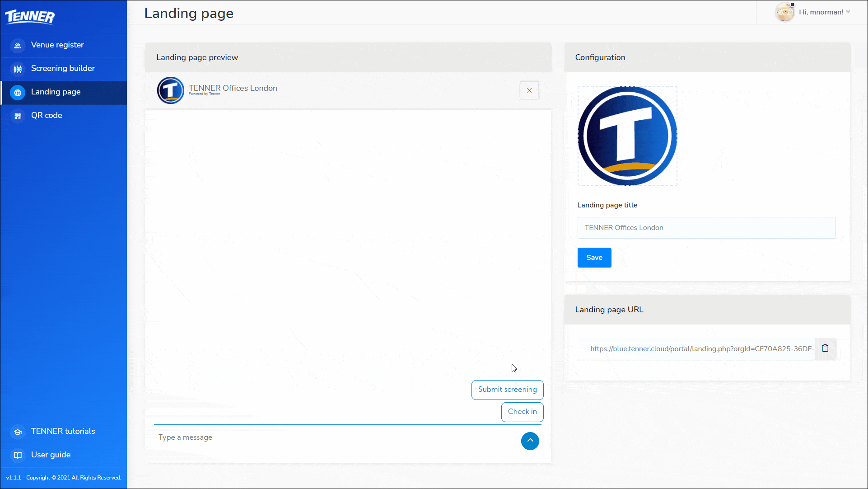Click the QR code sidebar icon
The image size is (868, 489).
coord(18,116)
